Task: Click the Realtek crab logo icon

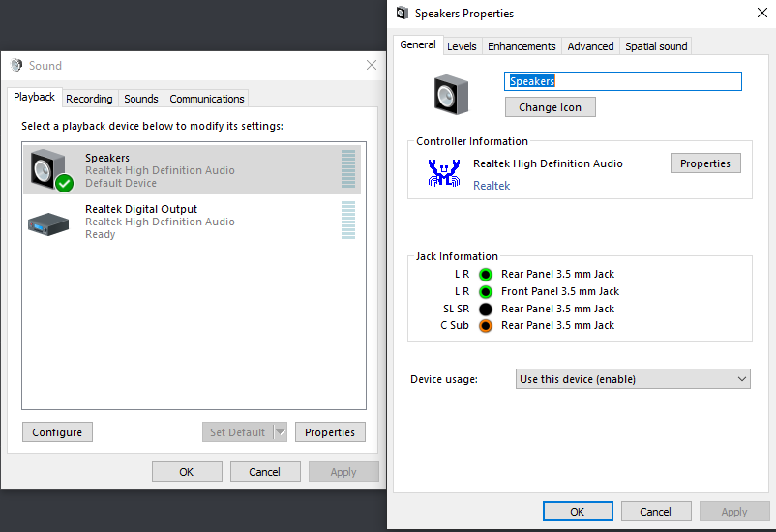Action: (444, 173)
